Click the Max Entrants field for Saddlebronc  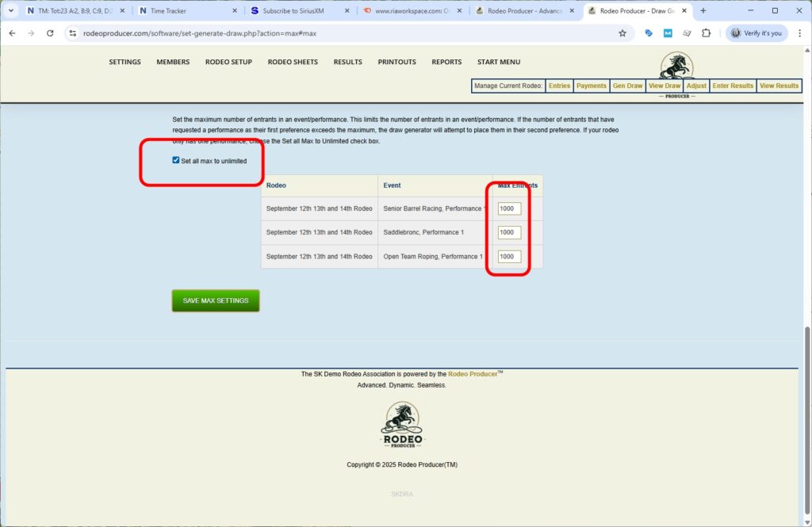(x=508, y=232)
